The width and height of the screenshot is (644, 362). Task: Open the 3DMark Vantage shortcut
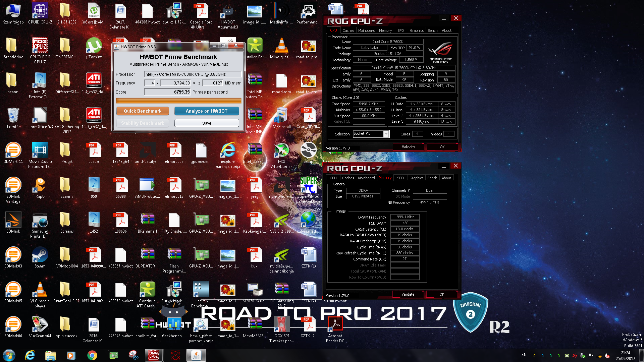(13, 190)
